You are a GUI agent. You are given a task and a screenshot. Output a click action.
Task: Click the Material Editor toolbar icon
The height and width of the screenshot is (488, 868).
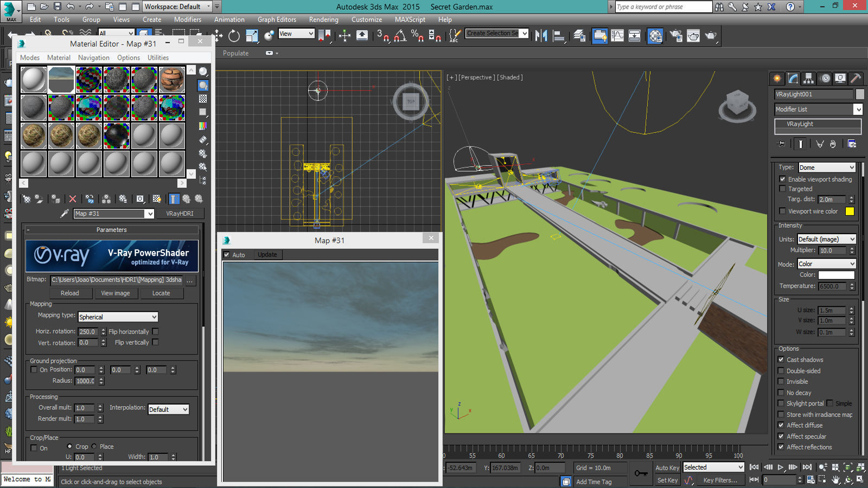point(655,36)
